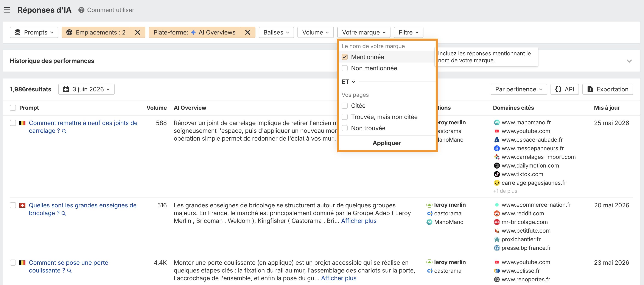644x285 pixels.
Task: Open the Filtre dropdown
Action: [409, 32]
